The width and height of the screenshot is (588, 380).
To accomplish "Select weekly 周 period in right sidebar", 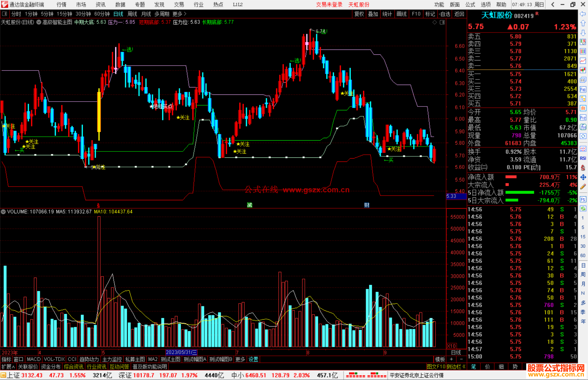I will (583, 274).
